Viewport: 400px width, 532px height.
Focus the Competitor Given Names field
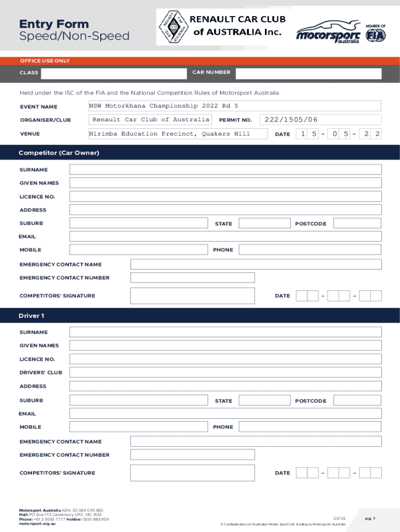[x=225, y=183]
